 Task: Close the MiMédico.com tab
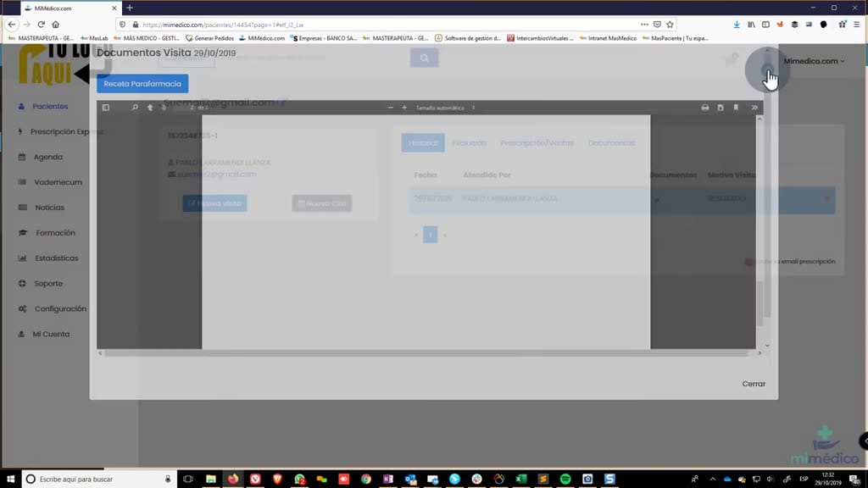(x=114, y=8)
